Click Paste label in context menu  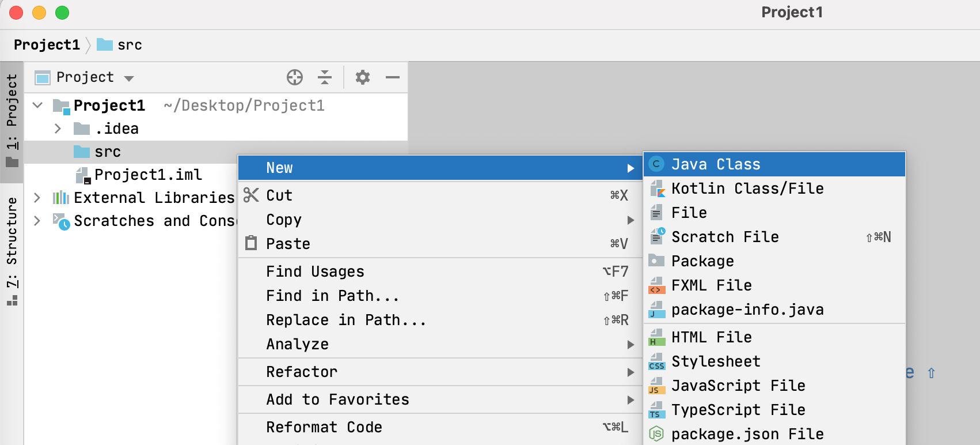[288, 244]
